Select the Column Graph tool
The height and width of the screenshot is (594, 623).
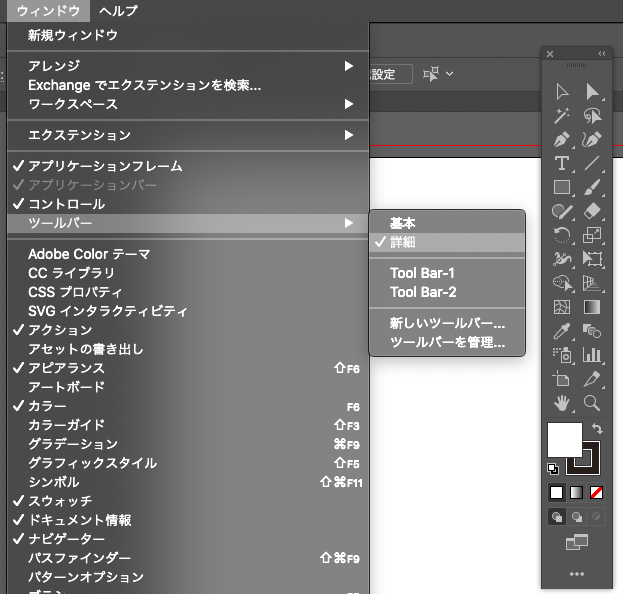[x=592, y=355]
